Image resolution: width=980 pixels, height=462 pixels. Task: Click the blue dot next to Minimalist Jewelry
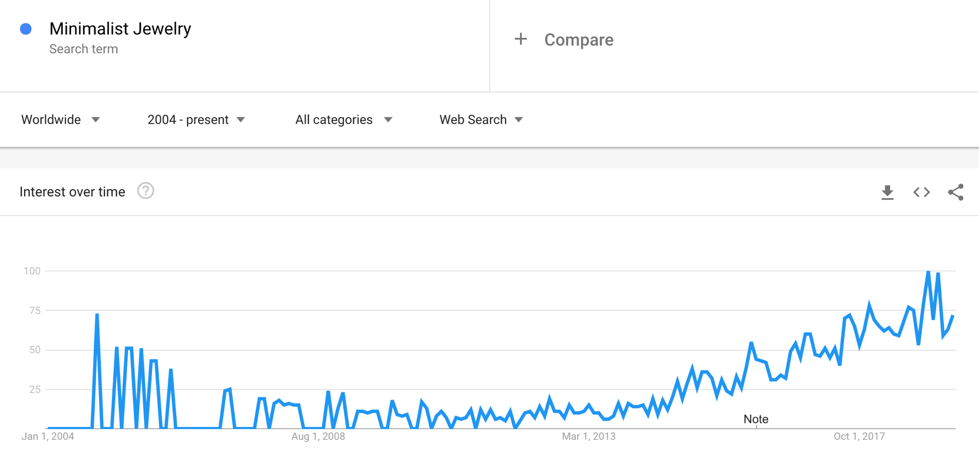point(26,29)
